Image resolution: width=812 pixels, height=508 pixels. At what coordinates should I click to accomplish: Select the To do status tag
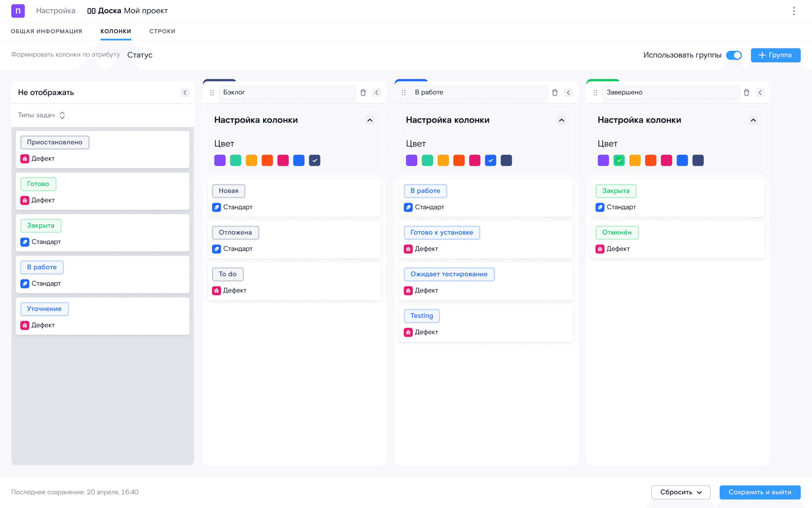point(228,274)
